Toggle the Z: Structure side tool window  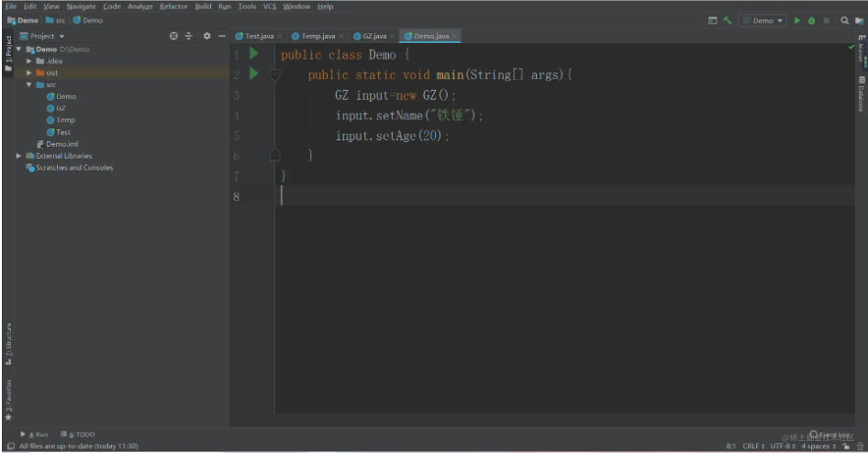(8, 344)
